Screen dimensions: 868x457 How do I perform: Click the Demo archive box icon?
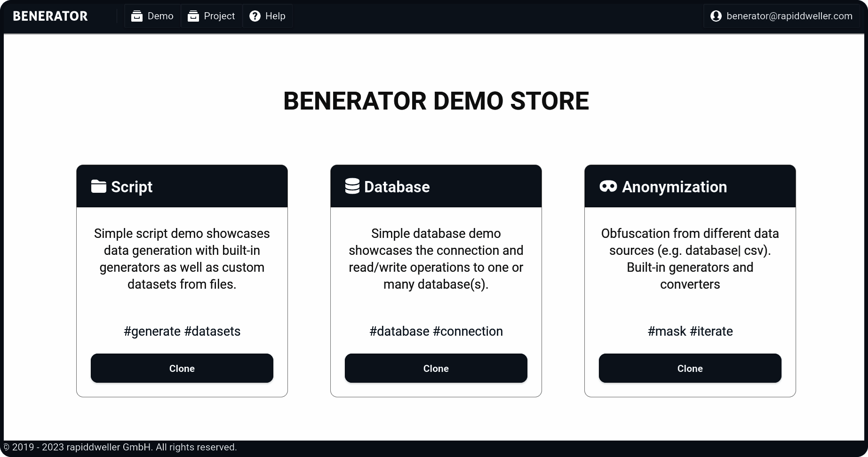point(137,16)
